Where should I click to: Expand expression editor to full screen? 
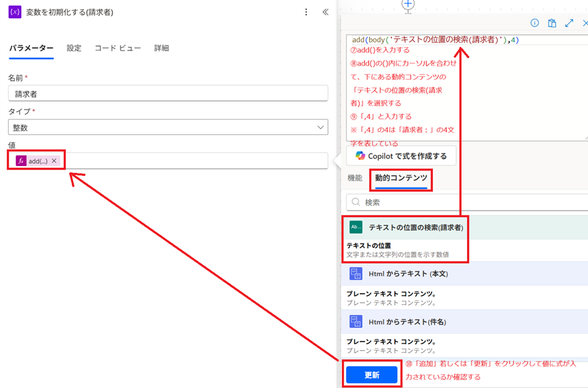coord(569,23)
